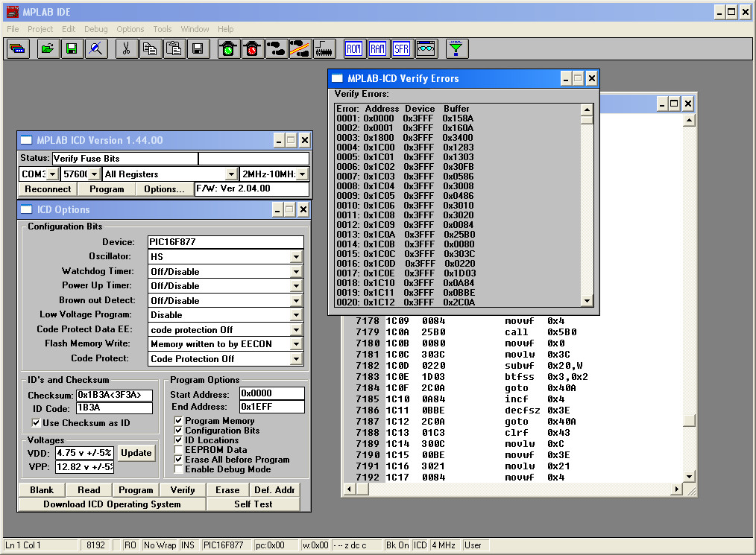Click the crossed footsteps Step Over icon

[x=300, y=48]
